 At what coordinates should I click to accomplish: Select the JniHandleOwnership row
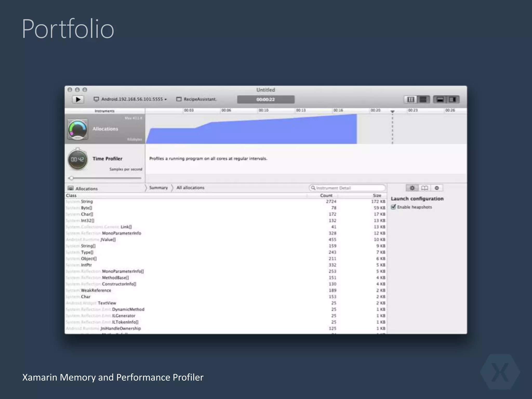point(225,328)
